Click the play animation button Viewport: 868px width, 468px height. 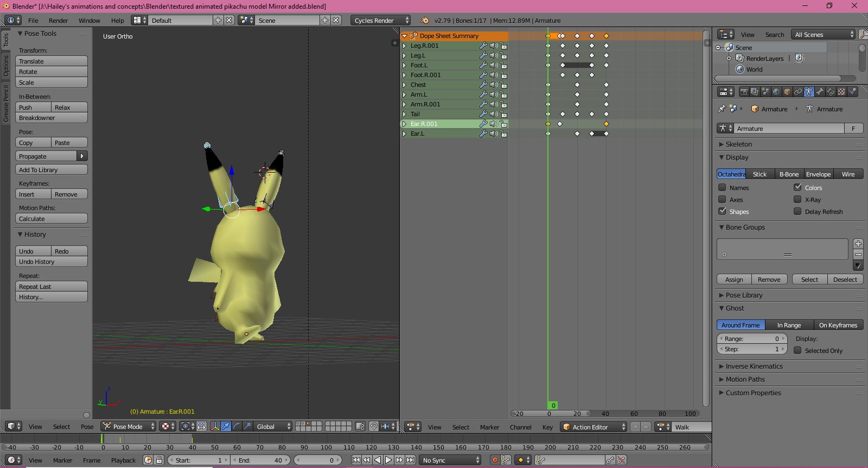[x=388, y=460]
